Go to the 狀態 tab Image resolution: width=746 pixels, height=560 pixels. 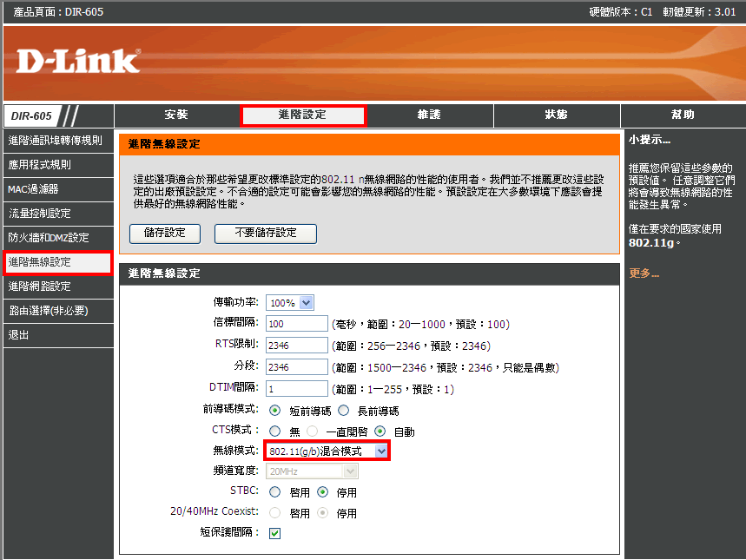click(556, 115)
